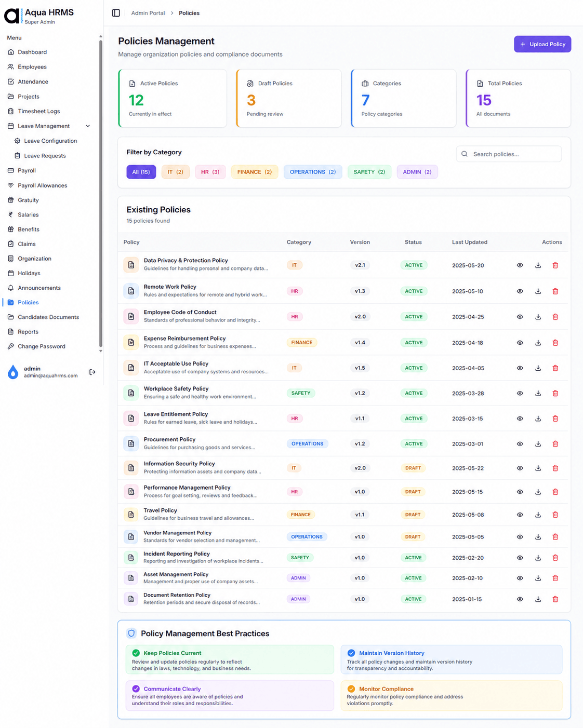Screen dimensions: 583x728
Task: Click the sidebar menu scrollbar
Action: tap(101, 193)
